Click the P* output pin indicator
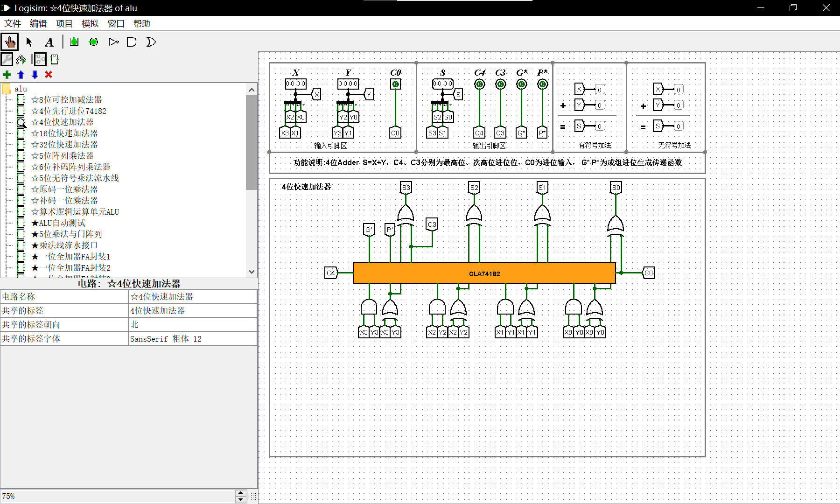Viewport: 840px width, 504px height. pos(542,84)
